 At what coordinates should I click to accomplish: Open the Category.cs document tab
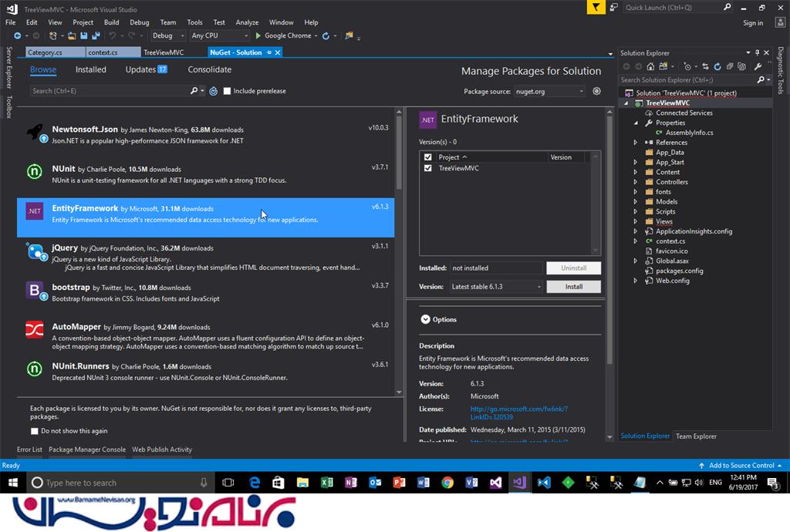[55, 52]
